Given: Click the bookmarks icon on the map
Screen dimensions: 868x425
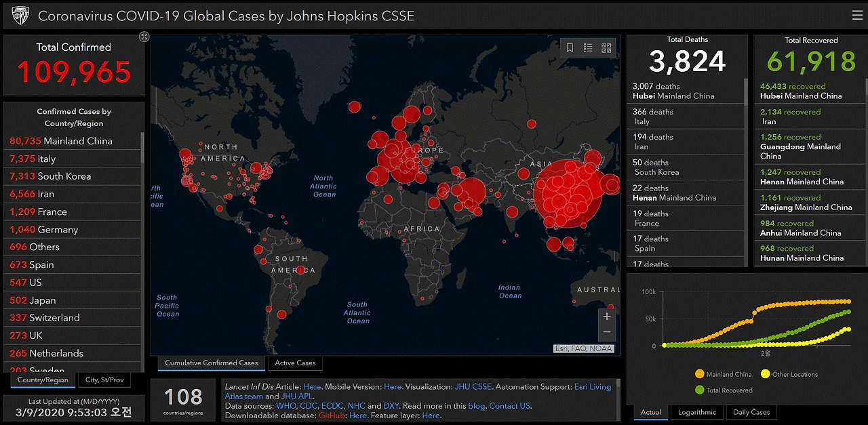Looking at the screenshot, I should pos(570,48).
